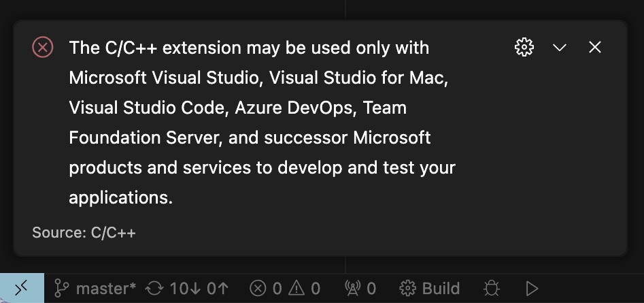Switch branch via the master* label
Image resolution: width=644 pixels, height=303 pixels.
point(106,289)
